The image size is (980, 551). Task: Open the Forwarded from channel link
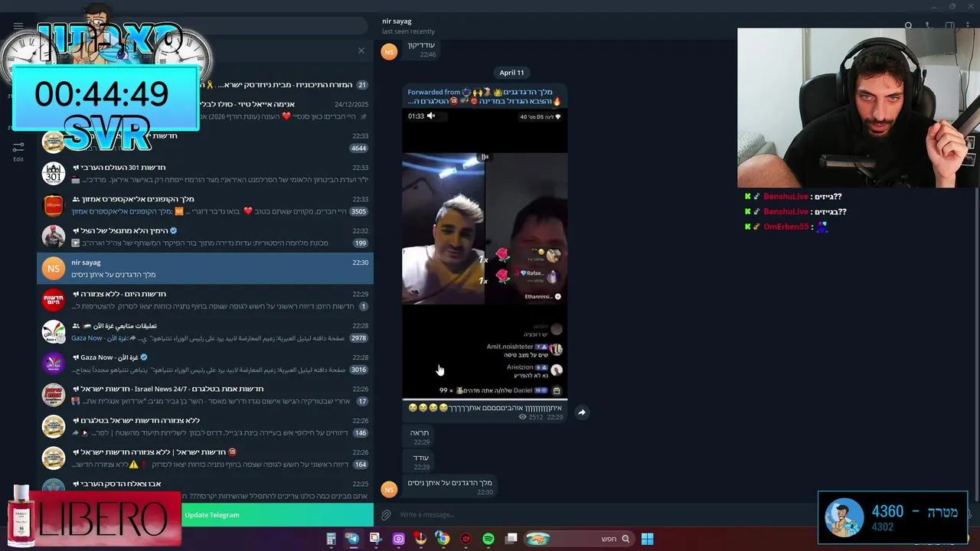pos(485,96)
